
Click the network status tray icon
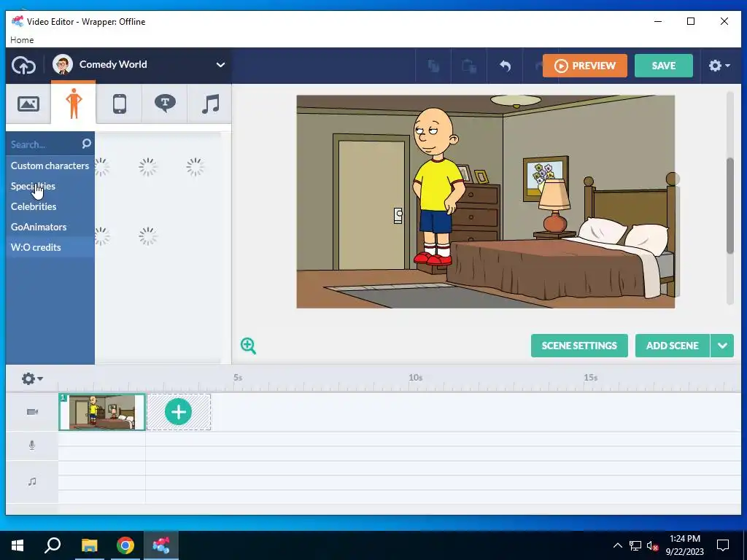(x=635, y=545)
